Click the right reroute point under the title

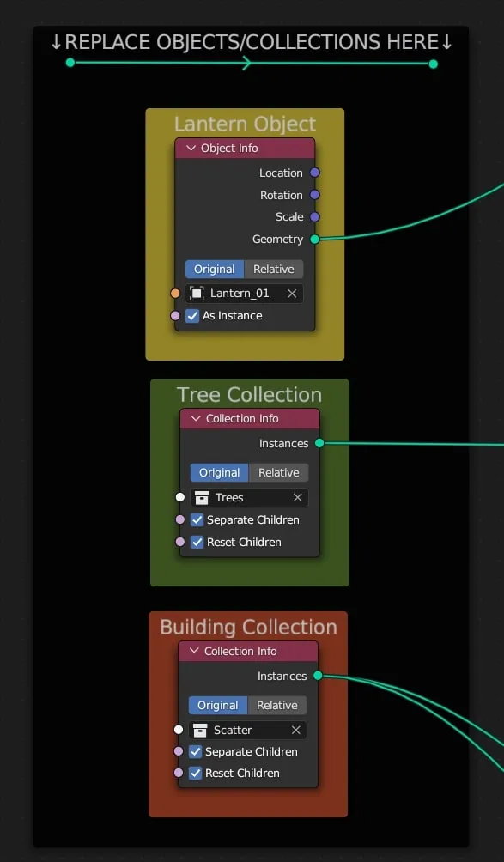(x=433, y=64)
